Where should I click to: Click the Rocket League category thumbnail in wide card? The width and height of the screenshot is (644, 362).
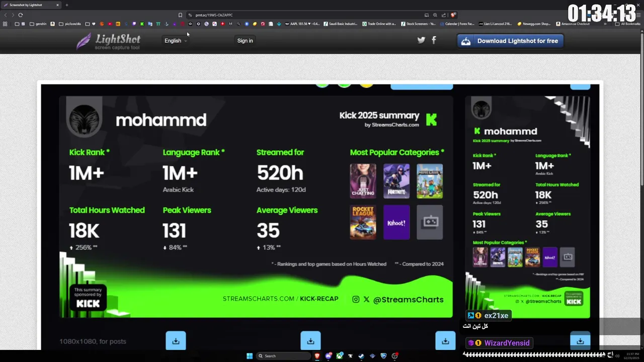[x=363, y=222]
